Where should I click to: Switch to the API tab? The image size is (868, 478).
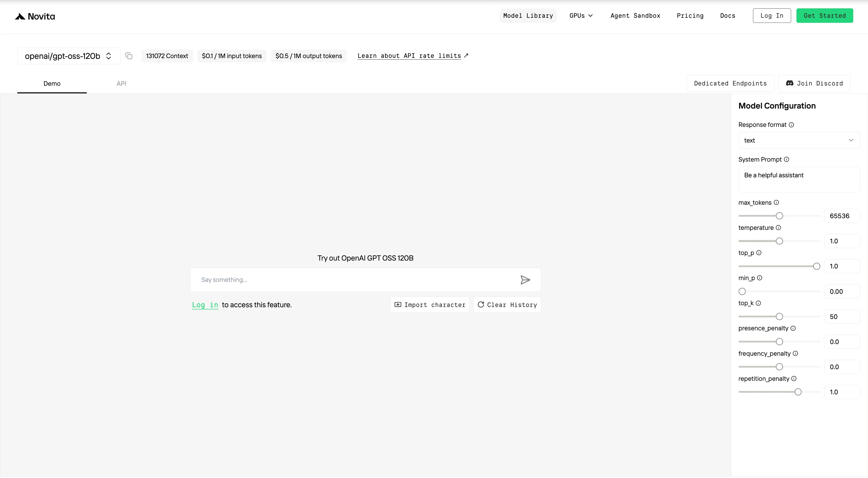pyautogui.click(x=121, y=84)
